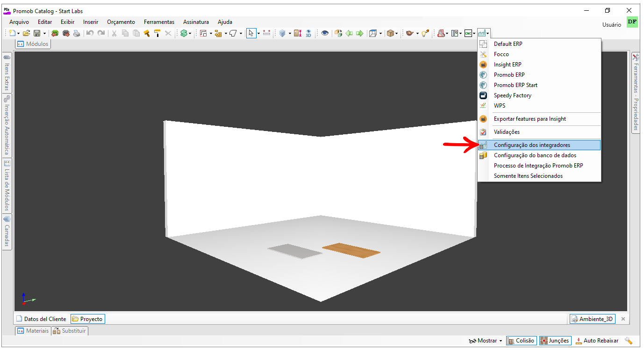This screenshot has height=350, width=644.
Task: Choose Speedy Factory from the list
Action: coord(539,95)
